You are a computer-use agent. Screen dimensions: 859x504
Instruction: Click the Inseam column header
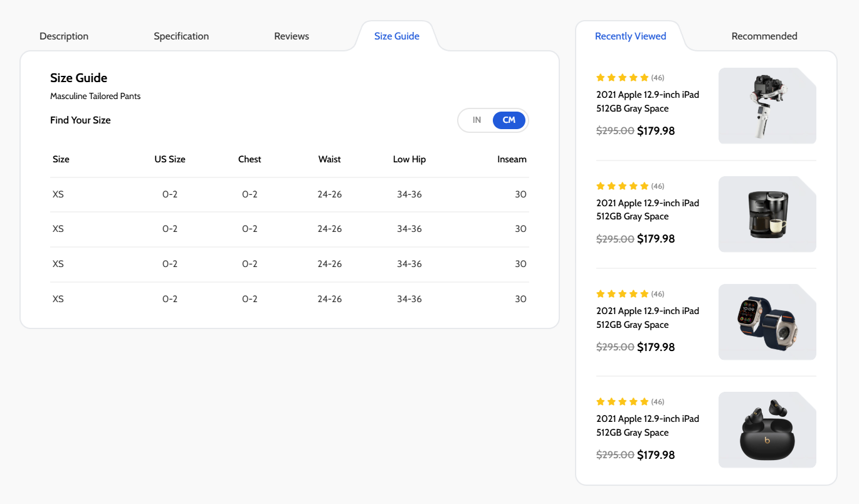pos(512,159)
